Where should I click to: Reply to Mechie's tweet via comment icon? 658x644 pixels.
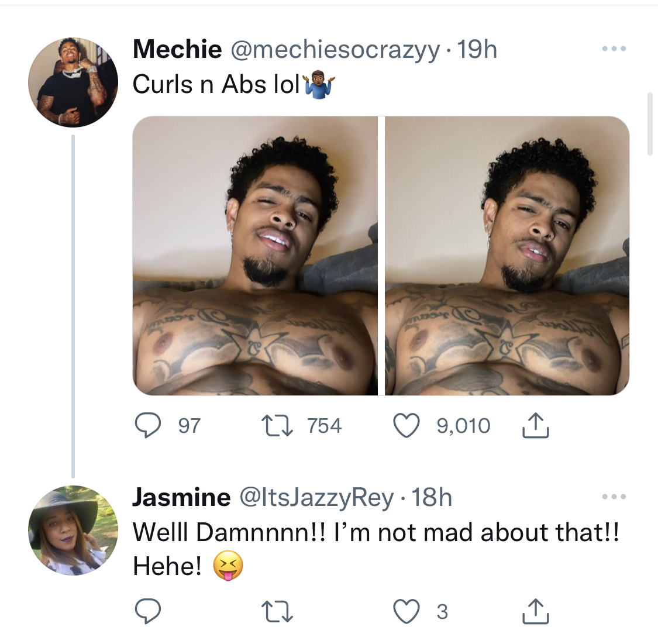coord(147,425)
